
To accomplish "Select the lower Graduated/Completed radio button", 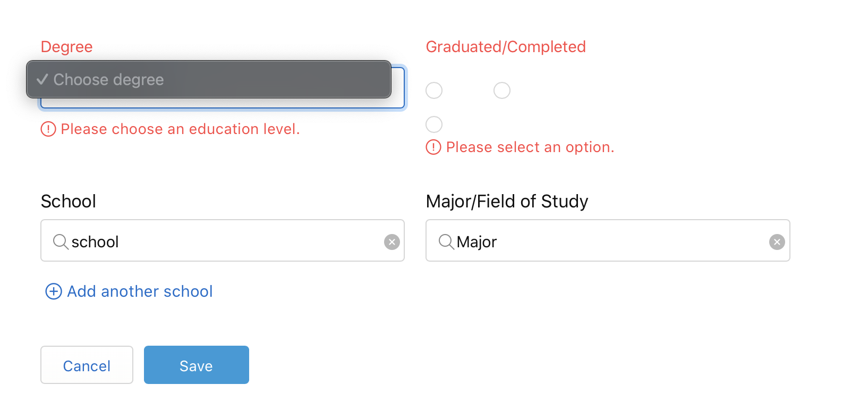I will 434,124.
